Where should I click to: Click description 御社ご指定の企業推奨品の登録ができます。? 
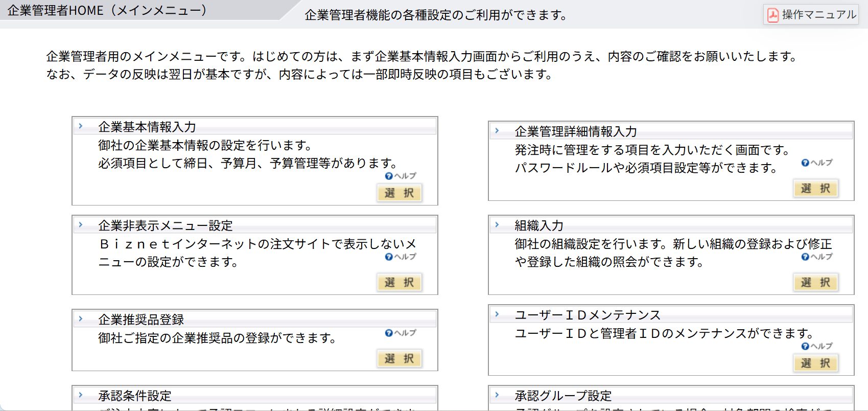(x=218, y=338)
